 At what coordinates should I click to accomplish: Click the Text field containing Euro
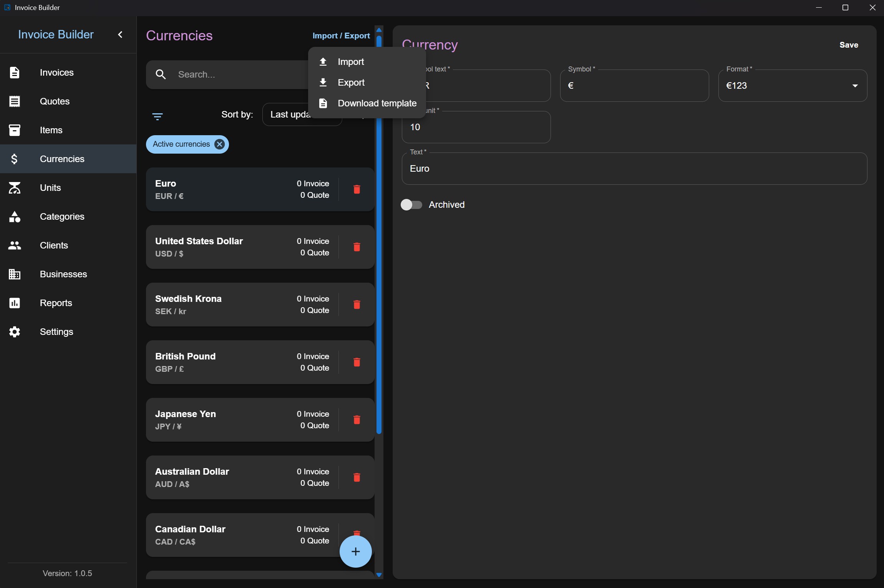pos(634,169)
